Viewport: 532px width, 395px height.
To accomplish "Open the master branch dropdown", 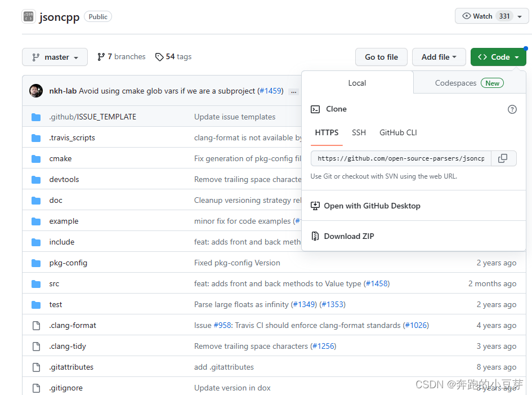I will tap(55, 56).
